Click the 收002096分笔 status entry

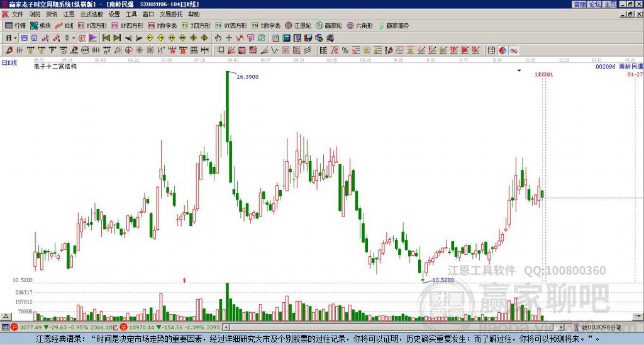tap(601, 327)
